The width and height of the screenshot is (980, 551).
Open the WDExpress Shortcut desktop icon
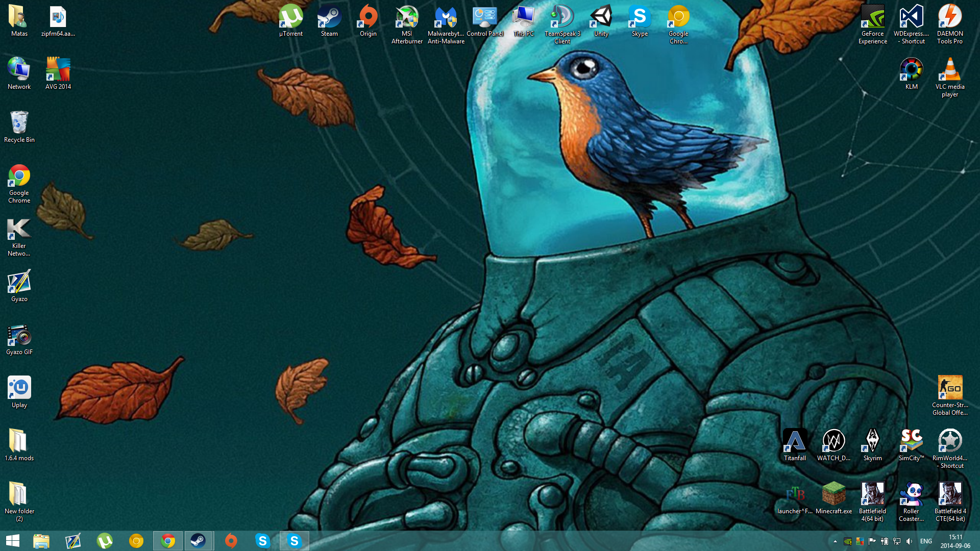tap(912, 24)
